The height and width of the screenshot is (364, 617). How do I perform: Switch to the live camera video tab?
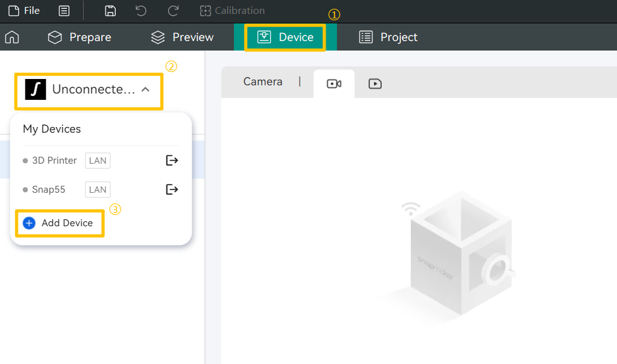pos(334,84)
